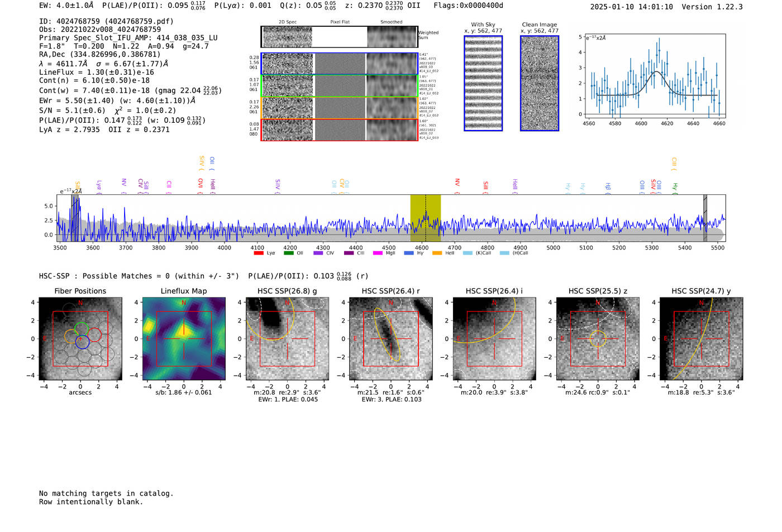This screenshot has width=782, height=532.
Task: Click the Lyα red legend swatch
Action: click(259, 253)
